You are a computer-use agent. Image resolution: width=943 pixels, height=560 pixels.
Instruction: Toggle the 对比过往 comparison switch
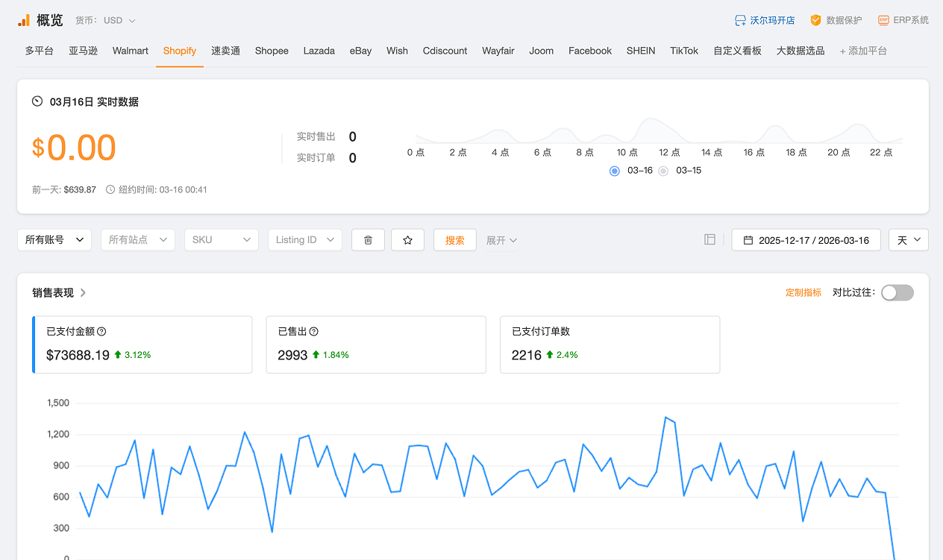pos(897,292)
